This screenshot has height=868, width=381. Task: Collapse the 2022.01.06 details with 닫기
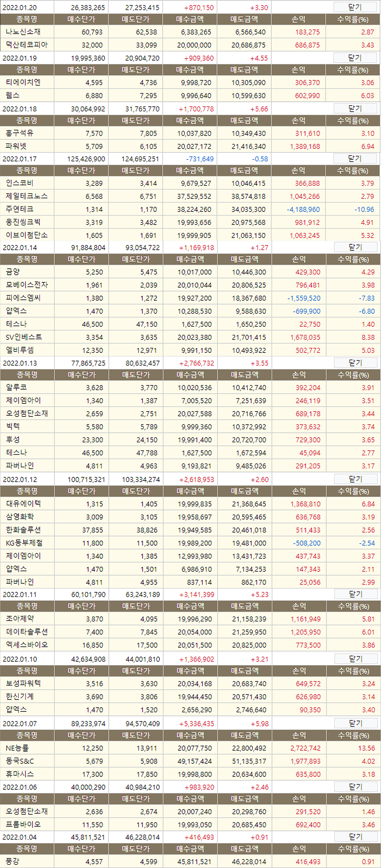(356, 787)
